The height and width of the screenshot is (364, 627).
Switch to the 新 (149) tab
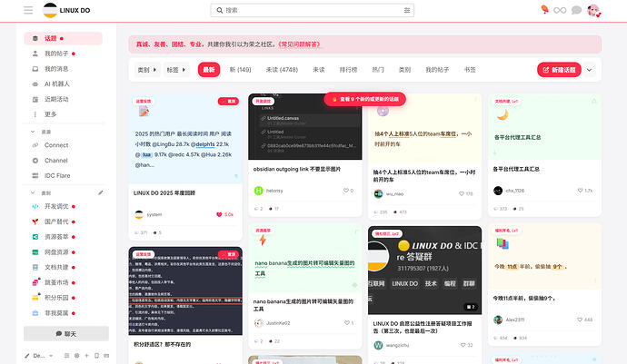pos(240,70)
